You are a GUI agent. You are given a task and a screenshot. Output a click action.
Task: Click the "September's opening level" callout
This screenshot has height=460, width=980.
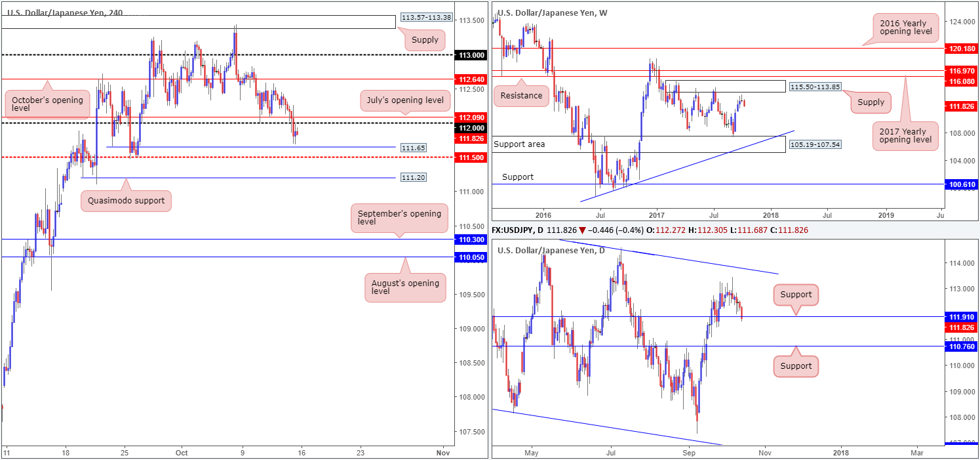tap(399, 218)
